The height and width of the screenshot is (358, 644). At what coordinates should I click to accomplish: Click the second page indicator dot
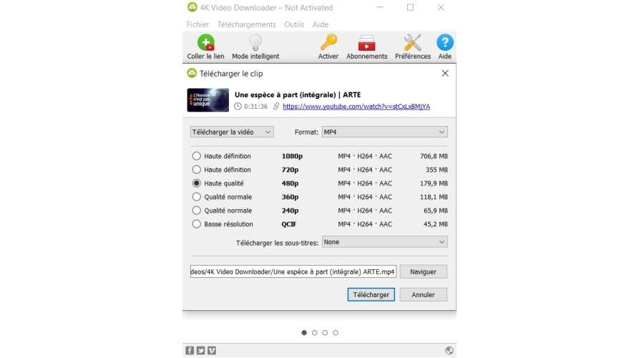click(x=315, y=332)
